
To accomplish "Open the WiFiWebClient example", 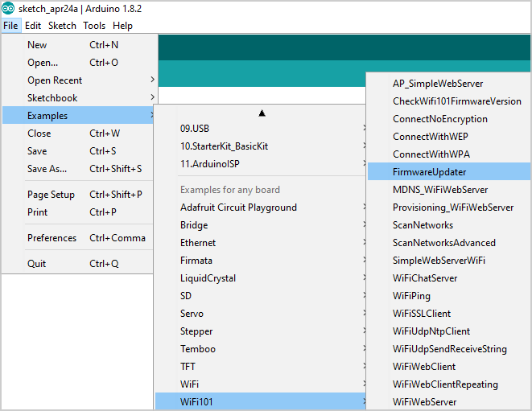I will click(449, 366).
